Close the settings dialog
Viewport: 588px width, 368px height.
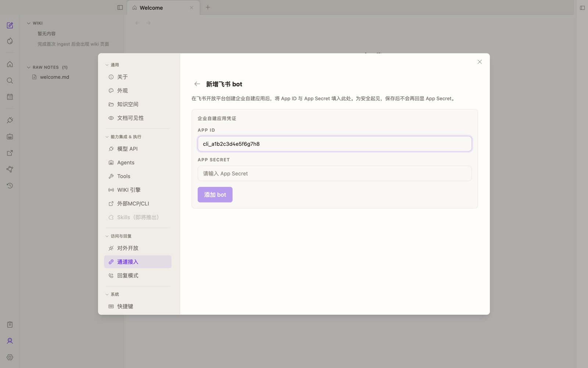coord(480,62)
